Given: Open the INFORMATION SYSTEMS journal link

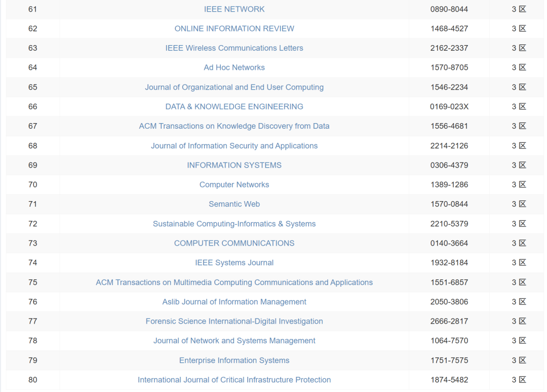Looking at the screenshot, I should point(234,165).
